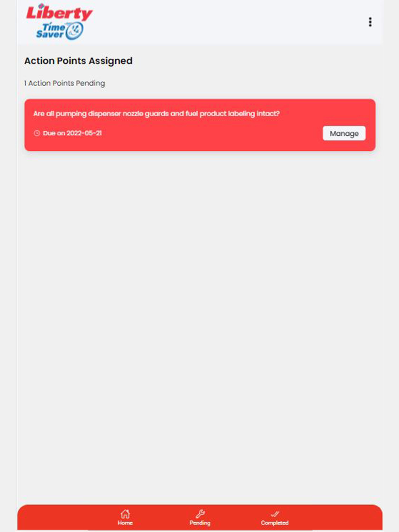Switch to the Pending tab label

[200, 523]
